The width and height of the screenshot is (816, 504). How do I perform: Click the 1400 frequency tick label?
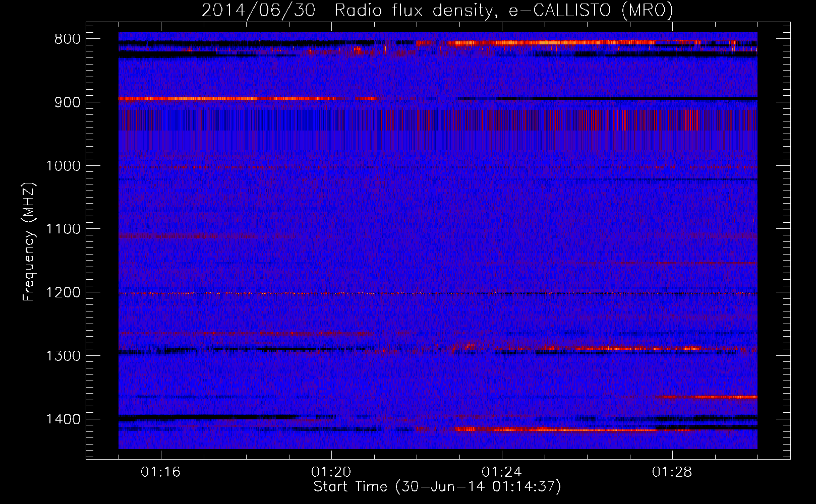(63, 419)
